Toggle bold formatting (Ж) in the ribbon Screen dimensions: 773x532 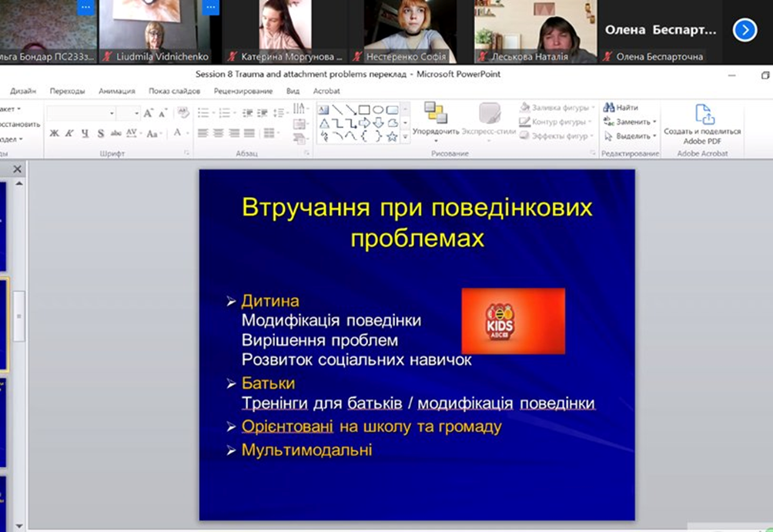(54, 133)
